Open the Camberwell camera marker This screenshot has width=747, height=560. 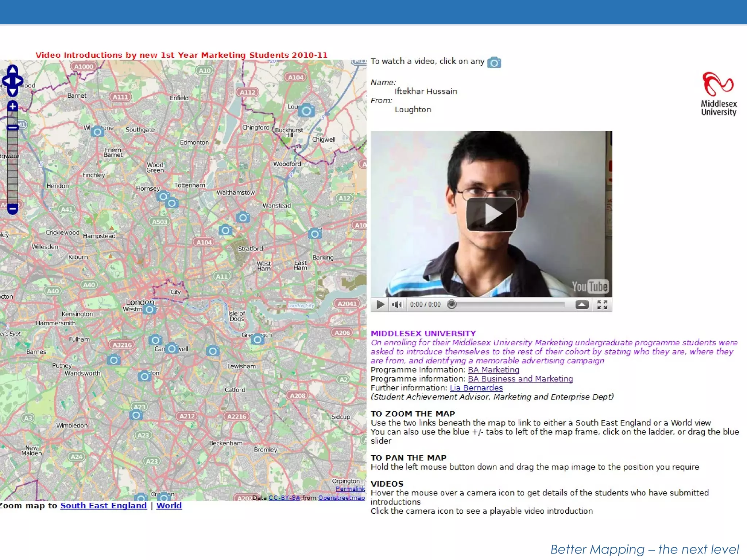click(x=172, y=348)
